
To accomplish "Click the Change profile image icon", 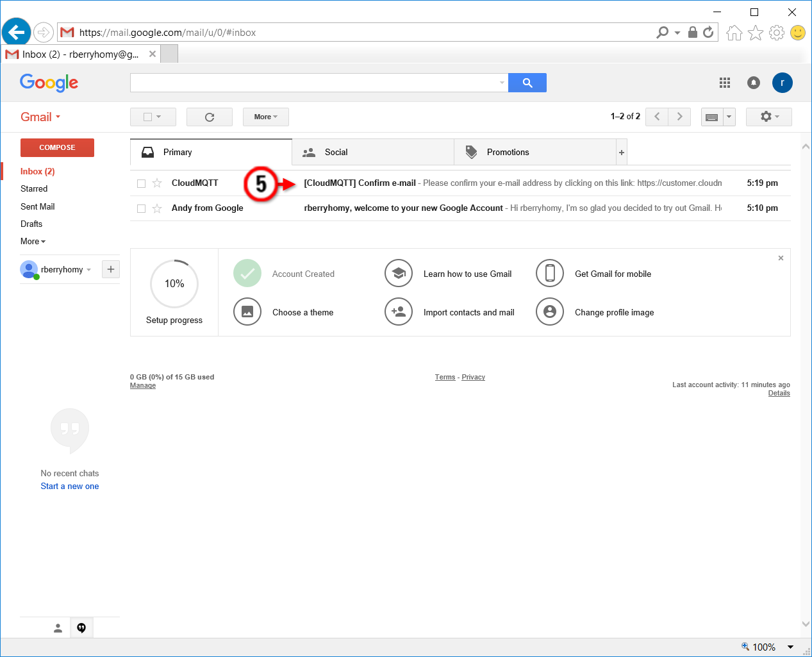I will [x=550, y=312].
